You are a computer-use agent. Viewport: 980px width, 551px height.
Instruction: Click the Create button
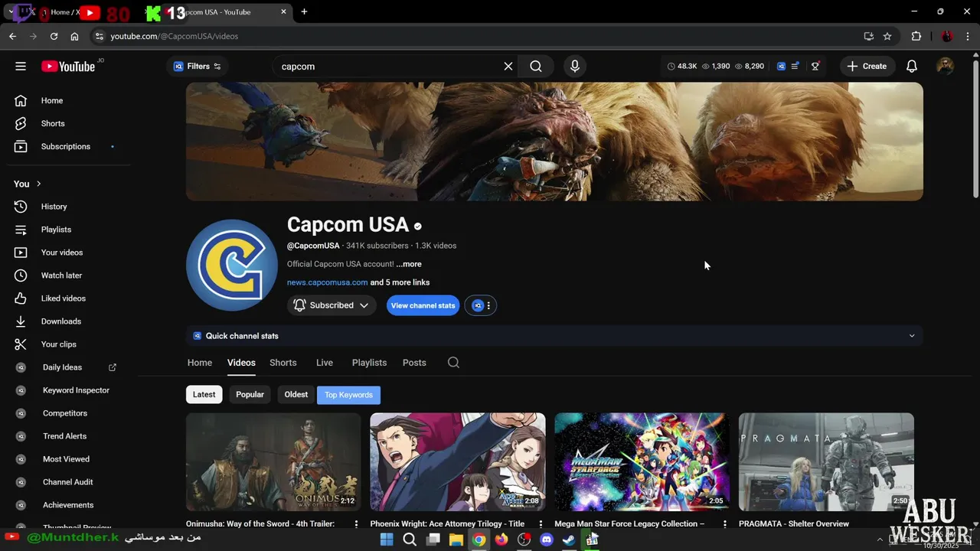tap(867, 67)
